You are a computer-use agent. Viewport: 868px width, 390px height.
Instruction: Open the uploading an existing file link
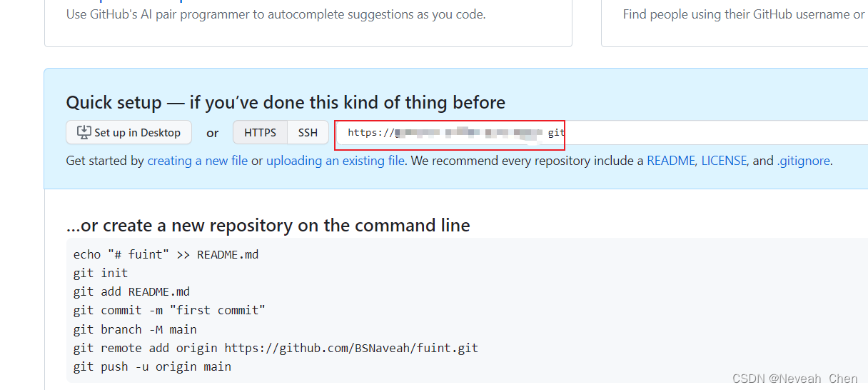pyautogui.click(x=335, y=161)
